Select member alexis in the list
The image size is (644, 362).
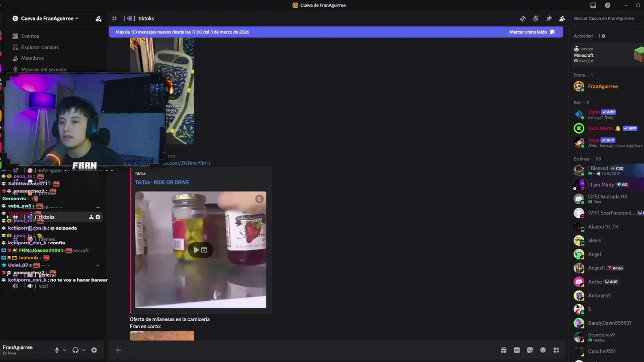coord(607,240)
